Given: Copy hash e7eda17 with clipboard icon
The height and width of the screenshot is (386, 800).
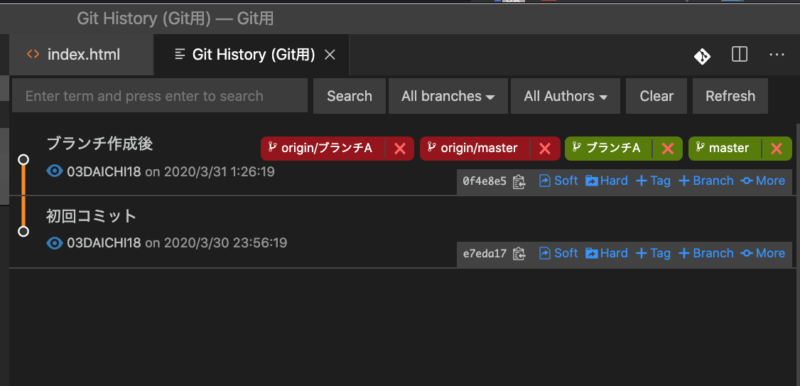Looking at the screenshot, I should [519, 253].
